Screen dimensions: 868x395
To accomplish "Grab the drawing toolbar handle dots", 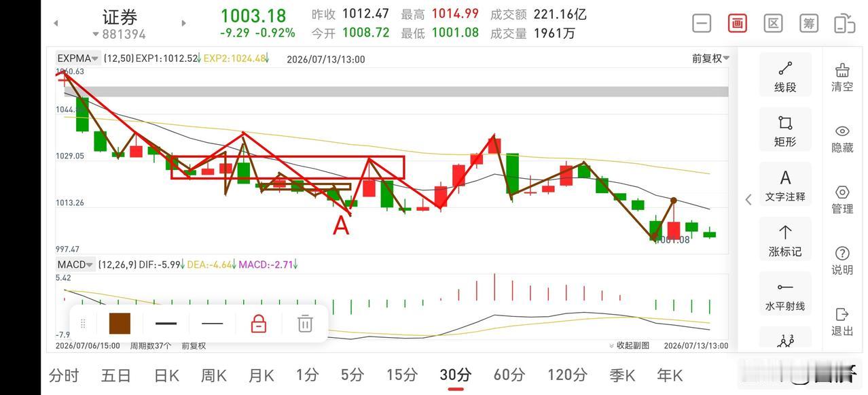I will 83,324.
